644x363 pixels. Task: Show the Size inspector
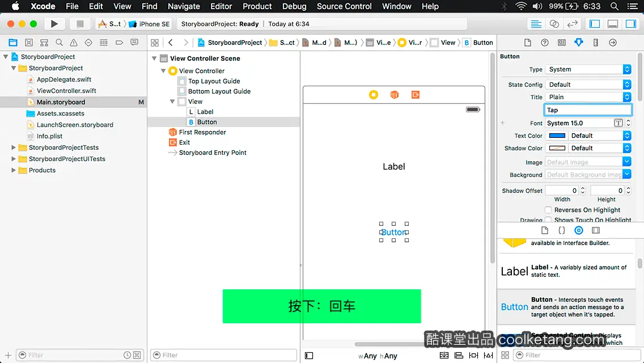(596, 43)
